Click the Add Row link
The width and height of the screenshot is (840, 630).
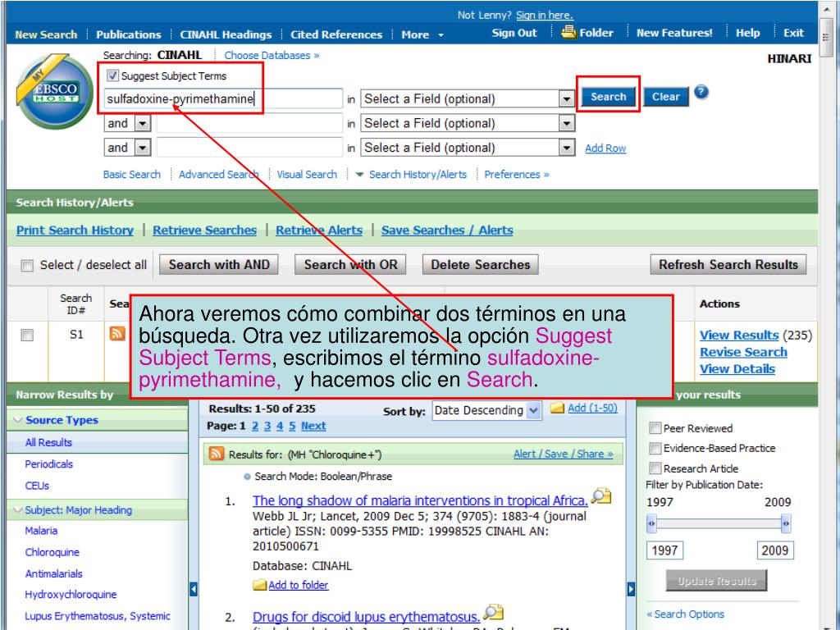point(605,148)
